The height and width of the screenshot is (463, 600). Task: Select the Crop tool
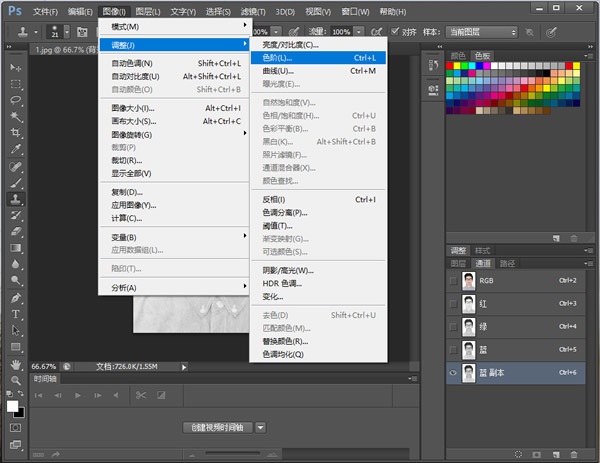coord(16,133)
